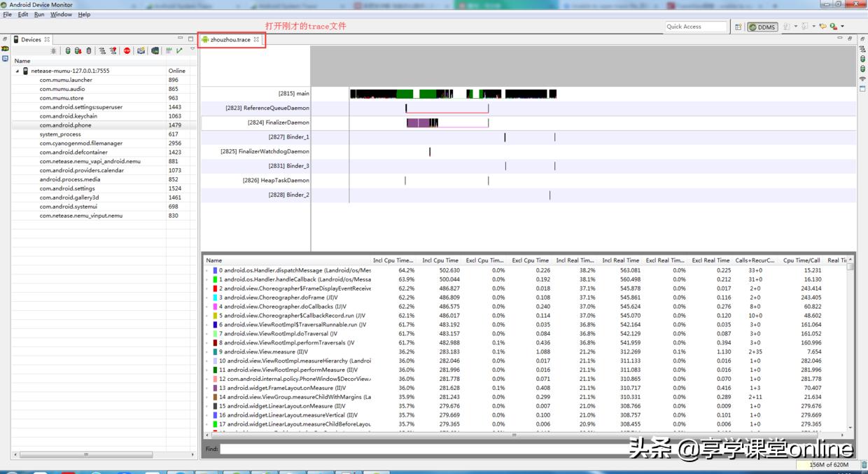This screenshot has height=474, width=868.
Task: Click the Cause GC trash can icon
Action: click(88, 51)
